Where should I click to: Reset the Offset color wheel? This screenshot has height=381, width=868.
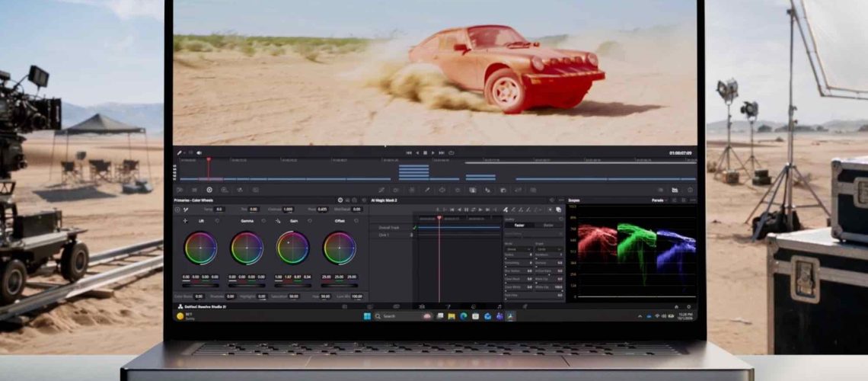pos(356,220)
